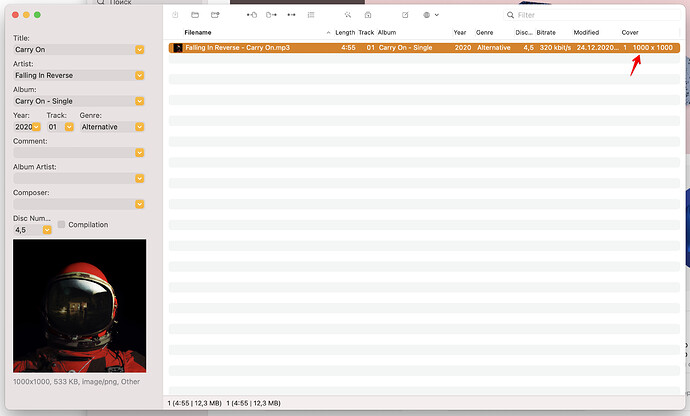Open the Actions toolbar icon

pyautogui.click(x=368, y=15)
